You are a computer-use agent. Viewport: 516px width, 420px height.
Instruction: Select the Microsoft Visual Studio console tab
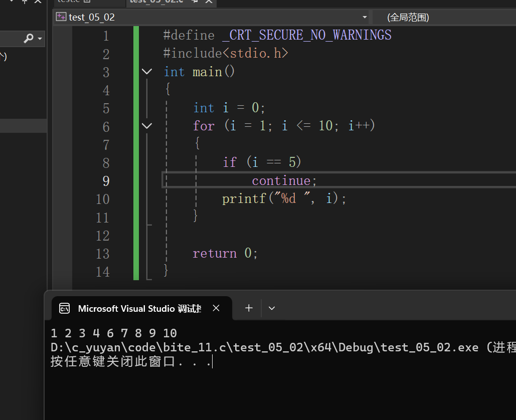141,308
